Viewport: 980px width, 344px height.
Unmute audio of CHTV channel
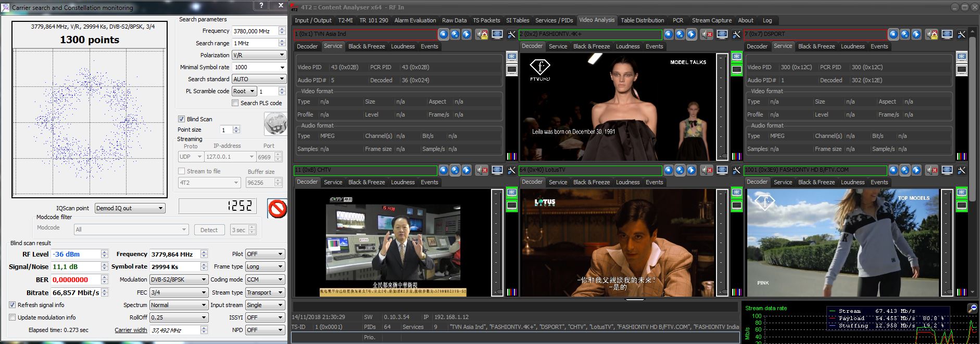pyautogui.click(x=482, y=170)
